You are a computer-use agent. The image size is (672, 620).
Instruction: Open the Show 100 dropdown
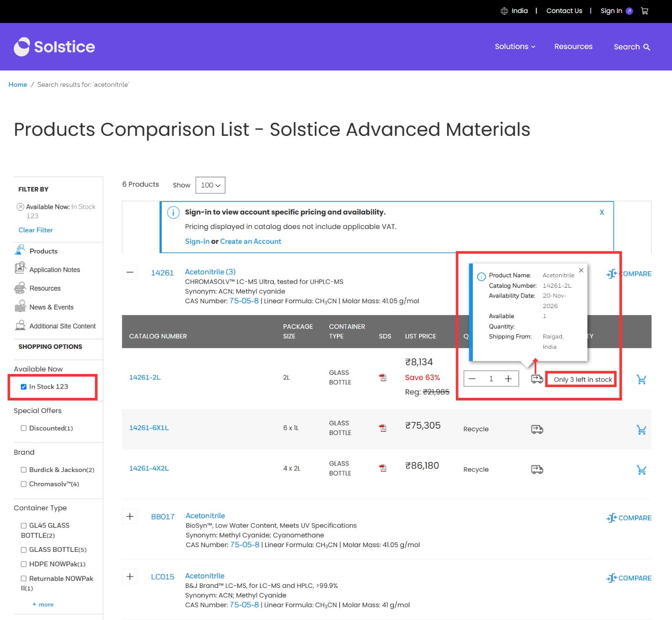point(210,185)
